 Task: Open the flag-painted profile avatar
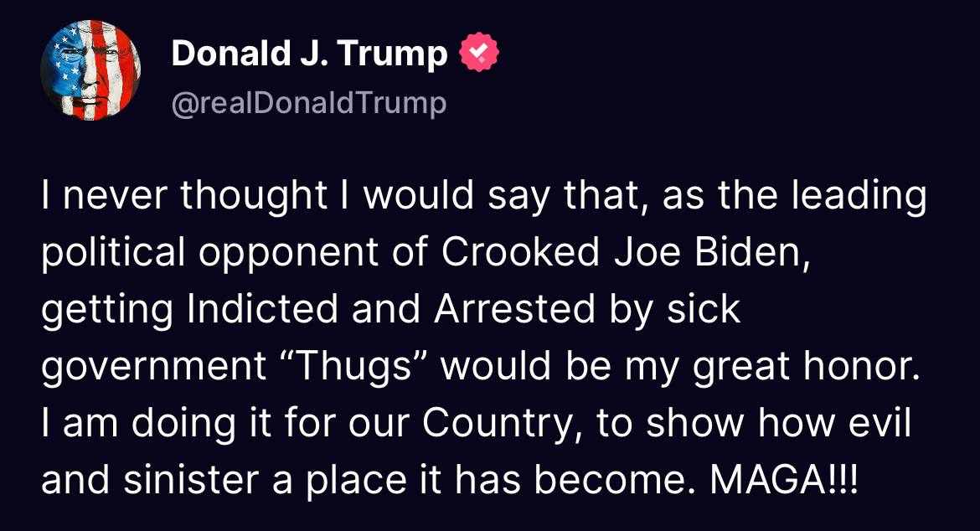90,70
